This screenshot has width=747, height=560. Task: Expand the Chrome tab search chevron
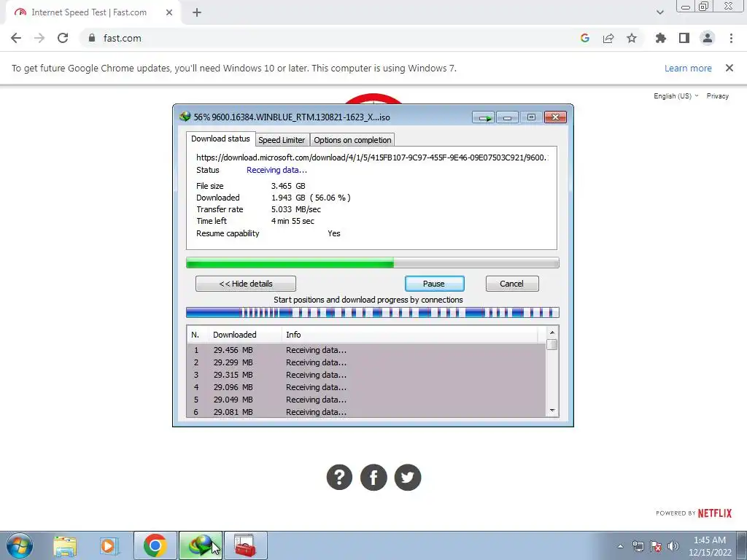coord(659,12)
